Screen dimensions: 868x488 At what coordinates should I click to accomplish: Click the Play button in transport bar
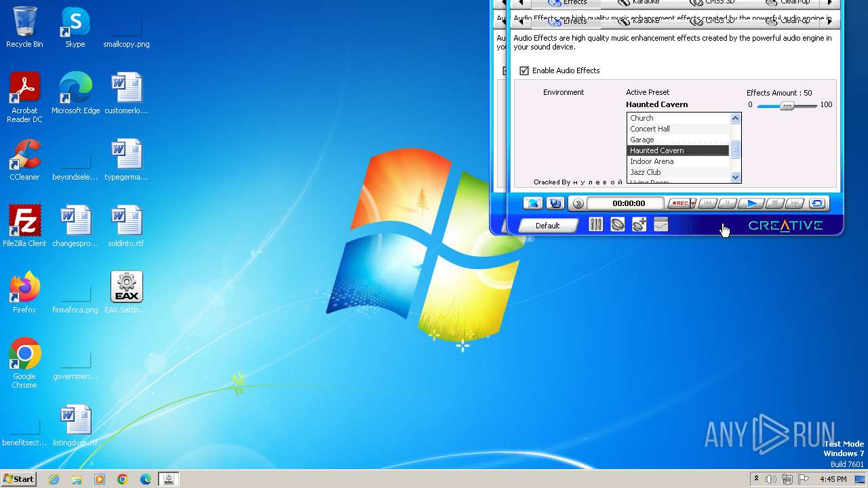[751, 203]
